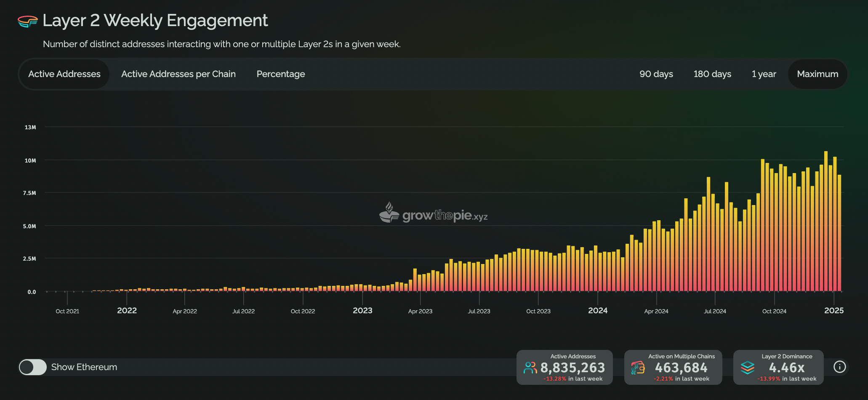868x400 pixels.
Task: Switch to Active Addresses per Chain tab
Action: [x=178, y=74]
